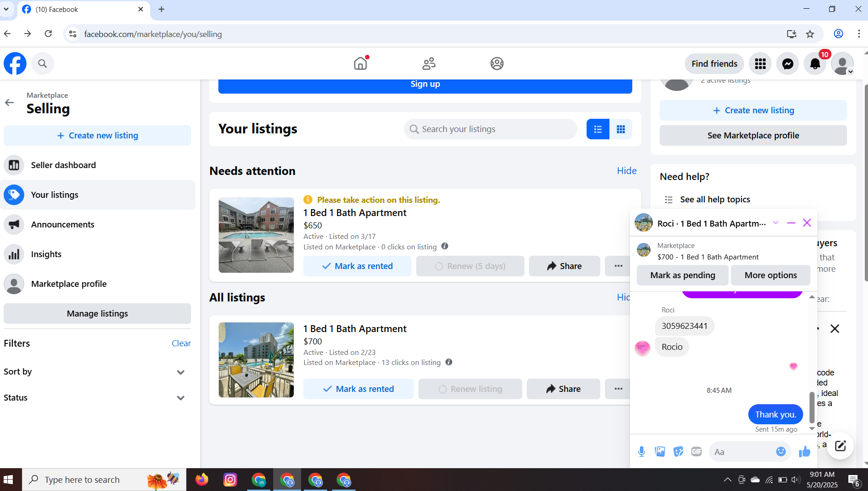Hide the Needs attention section

tap(627, 171)
